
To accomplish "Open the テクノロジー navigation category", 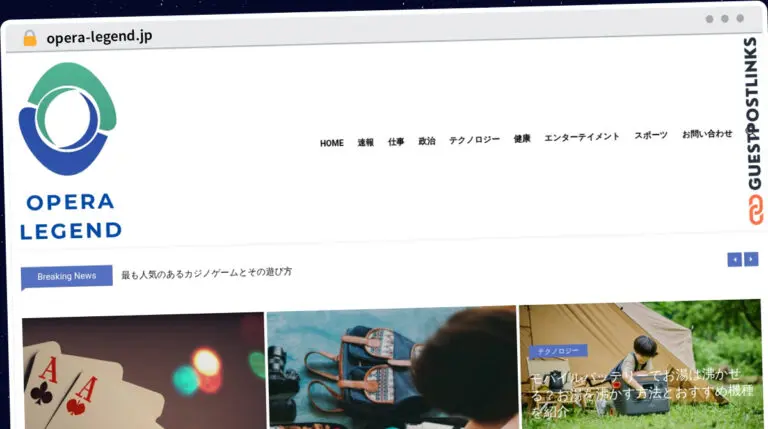I will click(x=474, y=140).
